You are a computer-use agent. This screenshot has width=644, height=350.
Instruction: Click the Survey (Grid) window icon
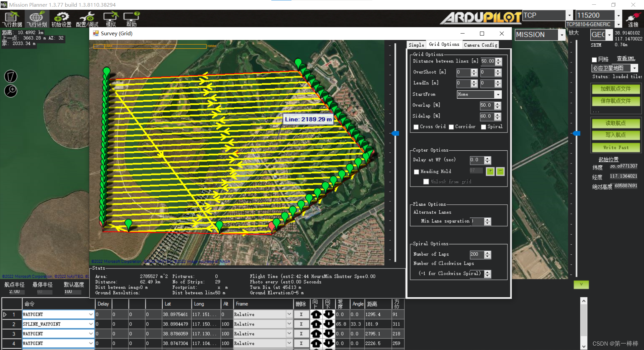click(96, 33)
